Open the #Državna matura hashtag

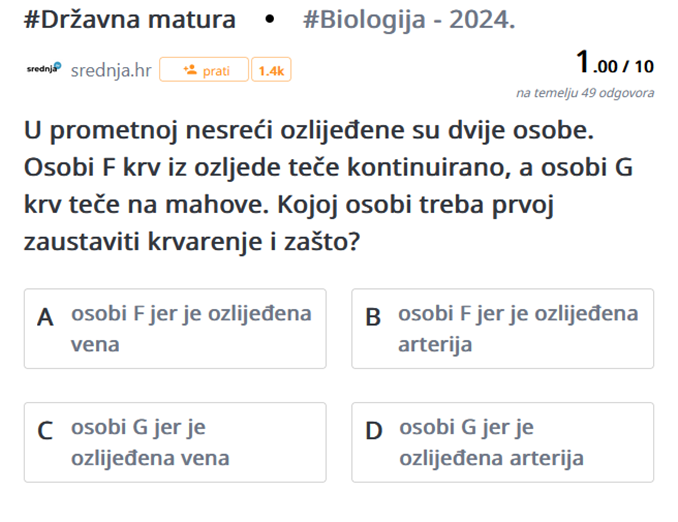coord(130,19)
